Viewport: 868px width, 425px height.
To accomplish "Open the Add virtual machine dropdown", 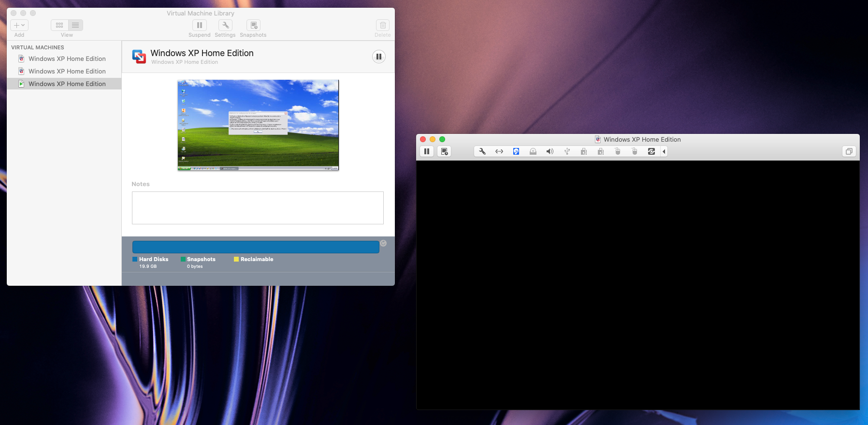I will click(19, 25).
